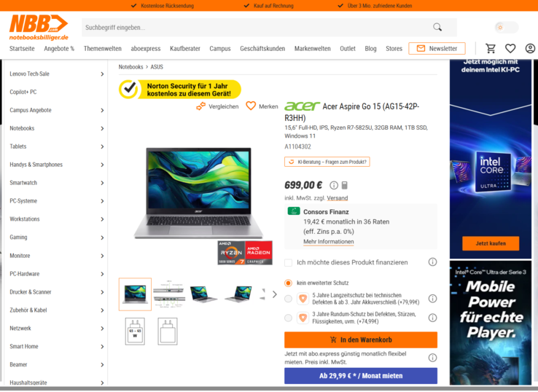Viewport: 538px width, 392px height.
Task: Open the wishlist heart icon in header
Action: 510,48
